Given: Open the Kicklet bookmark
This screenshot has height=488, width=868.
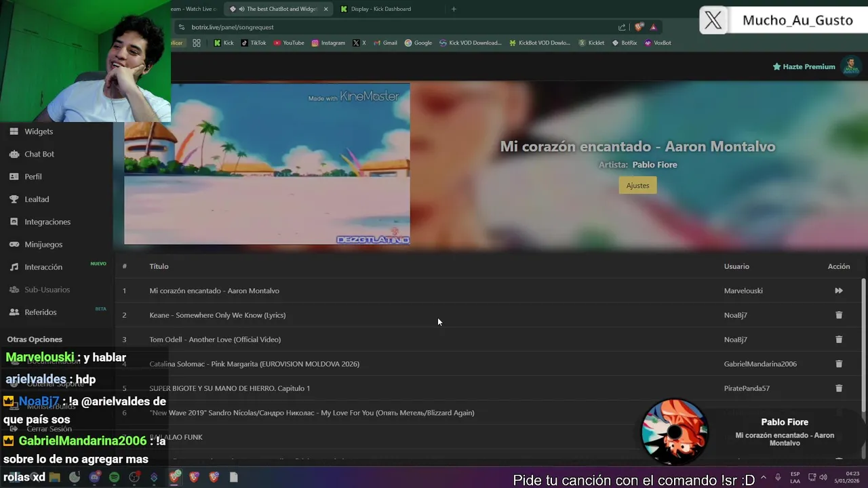Looking at the screenshot, I should 591,43.
